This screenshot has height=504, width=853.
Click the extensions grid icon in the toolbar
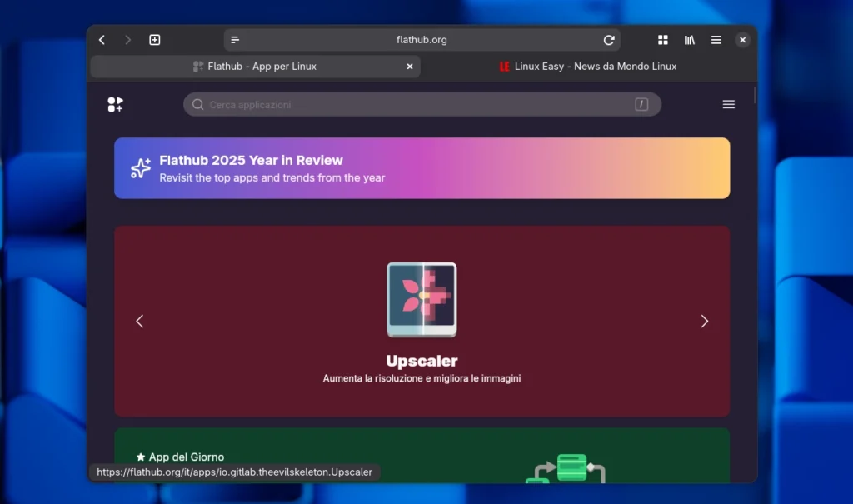coord(662,39)
